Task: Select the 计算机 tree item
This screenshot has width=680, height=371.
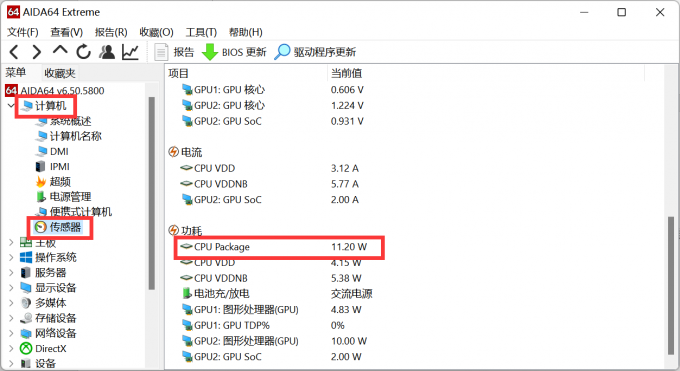Action: [x=50, y=105]
